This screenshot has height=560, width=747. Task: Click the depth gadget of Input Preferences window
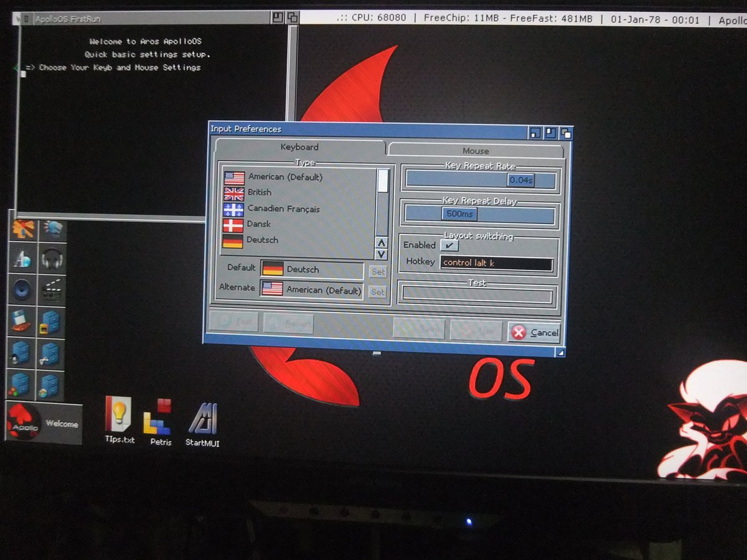[566, 133]
